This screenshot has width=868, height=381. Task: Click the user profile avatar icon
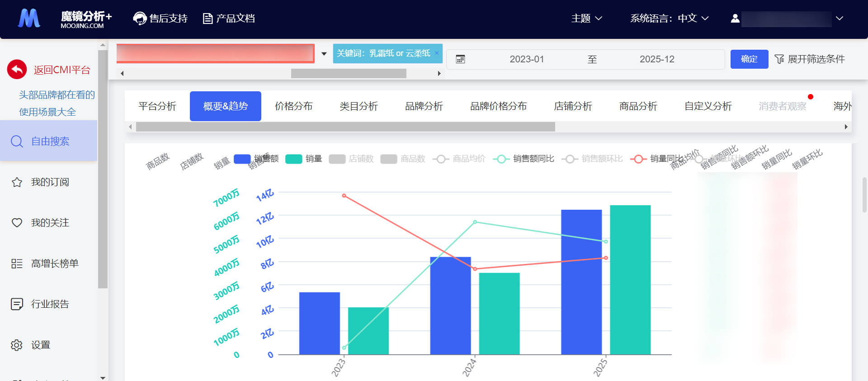click(x=735, y=19)
